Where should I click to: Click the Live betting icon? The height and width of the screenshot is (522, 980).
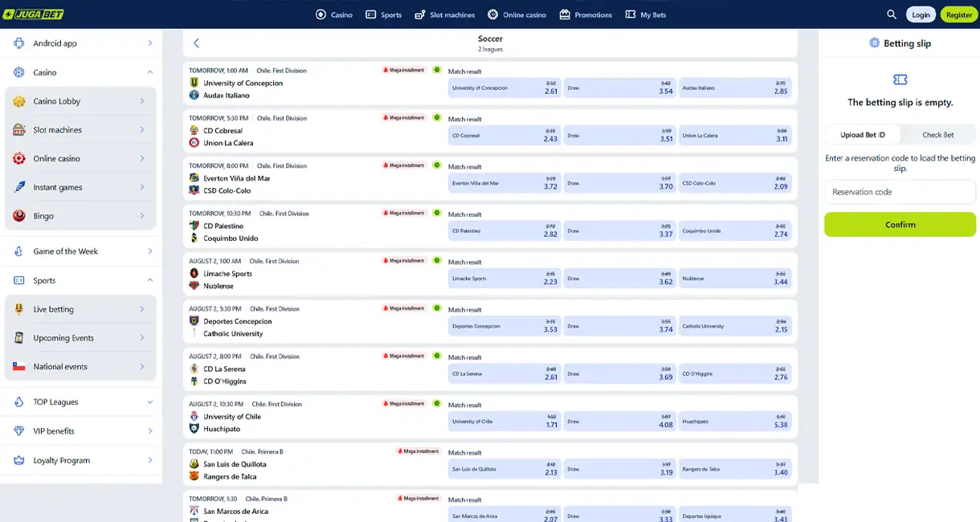(x=19, y=309)
